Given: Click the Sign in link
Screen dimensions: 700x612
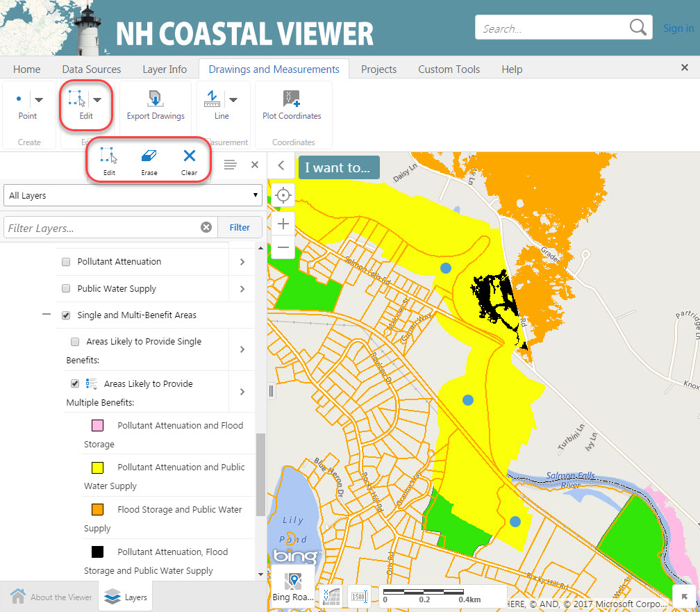Looking at the screenshot, I should pos(678,28).
